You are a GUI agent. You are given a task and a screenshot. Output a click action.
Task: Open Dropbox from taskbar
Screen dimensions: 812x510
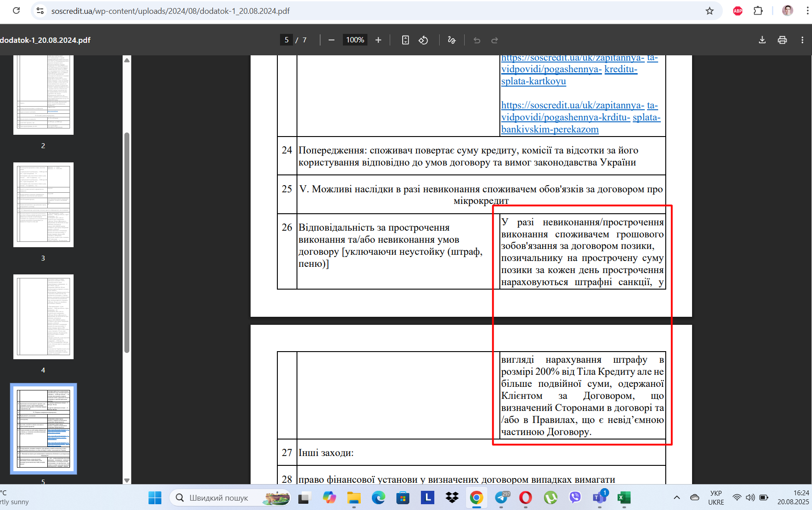(452, 498)
